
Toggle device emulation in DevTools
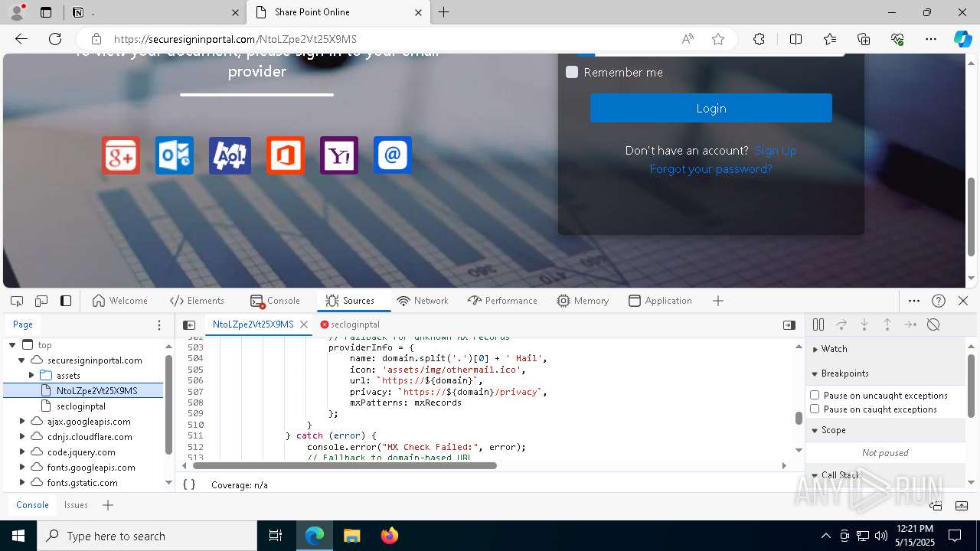(x=41, y=301)
